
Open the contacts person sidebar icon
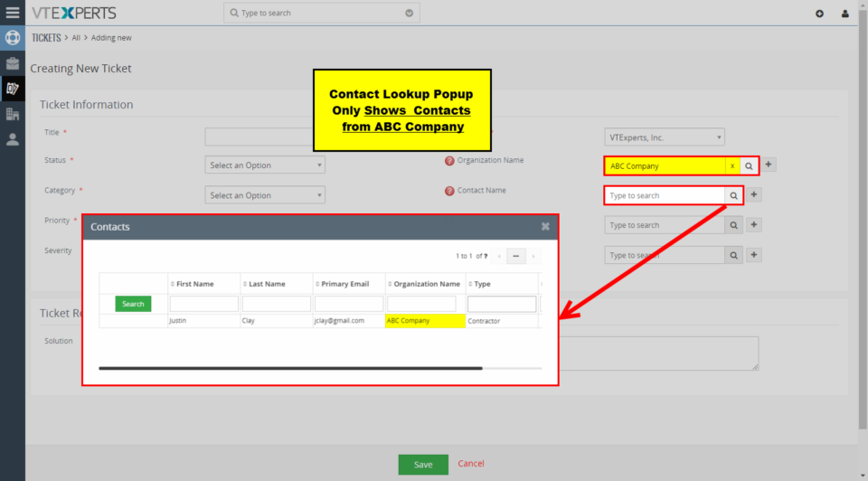12,139
